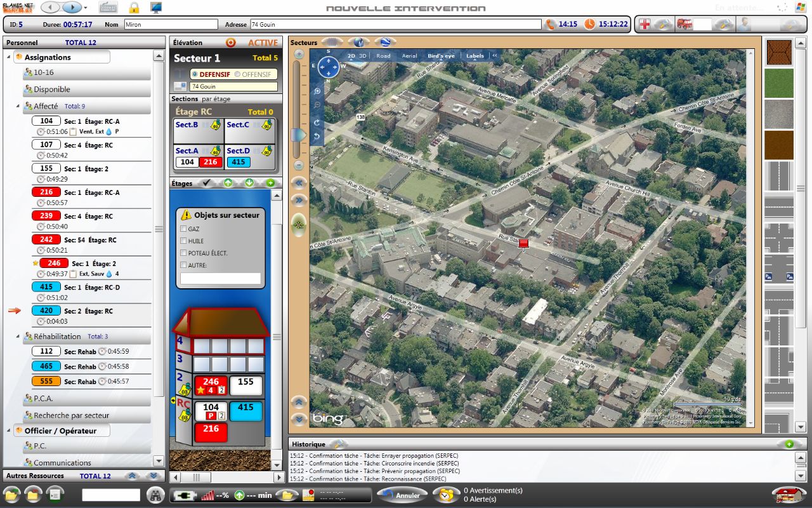Check the POTEAU ÉLECT. checkbox

[183, 253]
